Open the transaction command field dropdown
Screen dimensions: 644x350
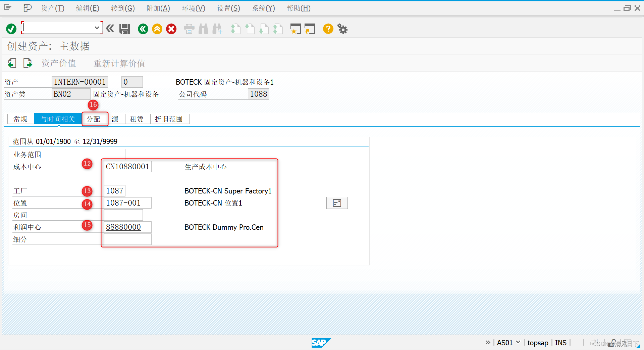[97, 28]
